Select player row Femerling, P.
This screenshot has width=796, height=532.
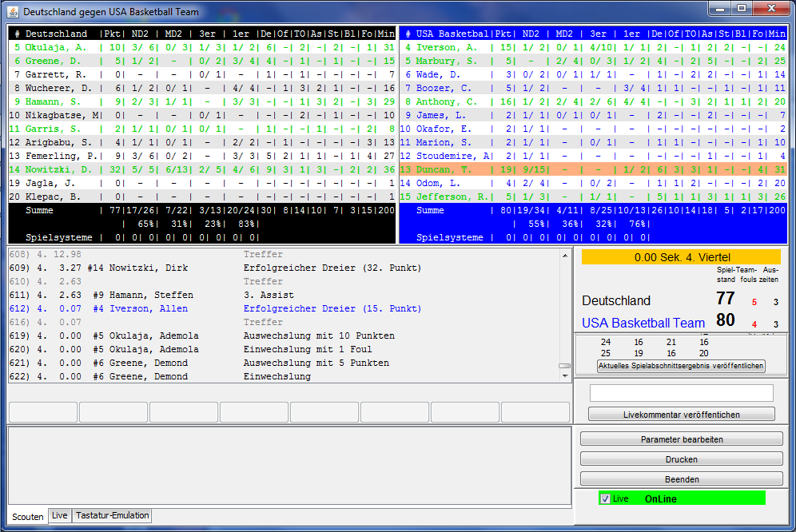tap(202, 156)
